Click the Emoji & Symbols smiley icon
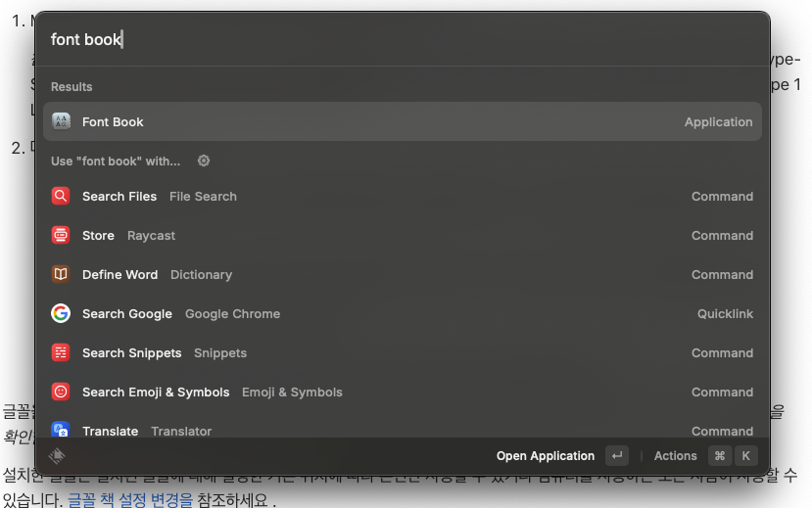The width and height of the screenshot is (812, 508). pos(61,392)
